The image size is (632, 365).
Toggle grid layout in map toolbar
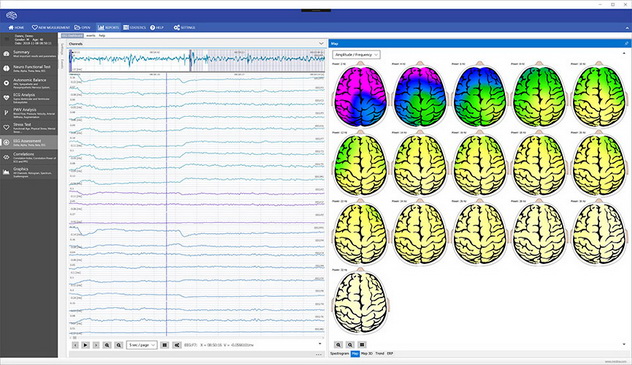coord(362,345)
